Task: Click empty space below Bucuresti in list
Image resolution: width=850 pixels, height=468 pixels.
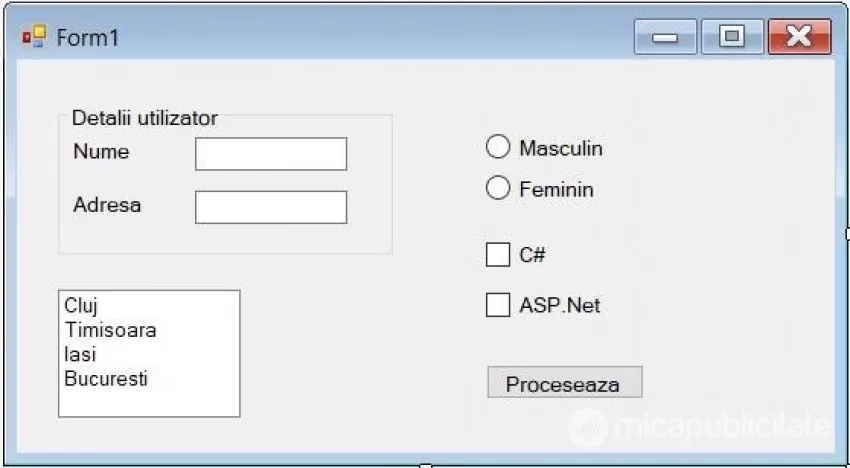Action: click(149, 403)
